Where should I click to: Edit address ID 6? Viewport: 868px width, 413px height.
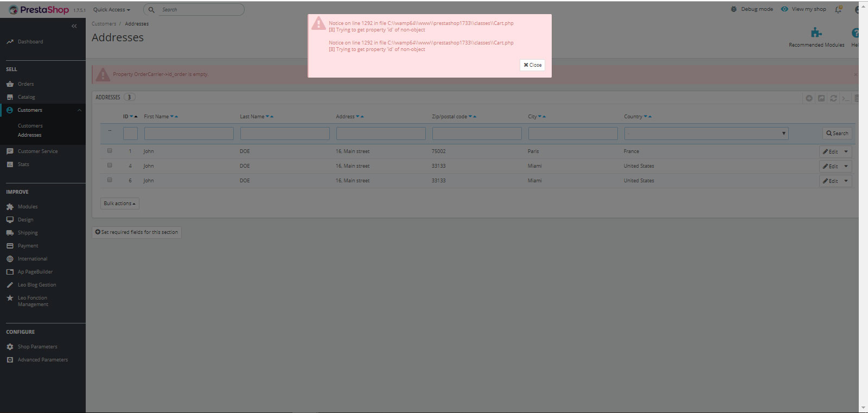[x=830, y=181]
